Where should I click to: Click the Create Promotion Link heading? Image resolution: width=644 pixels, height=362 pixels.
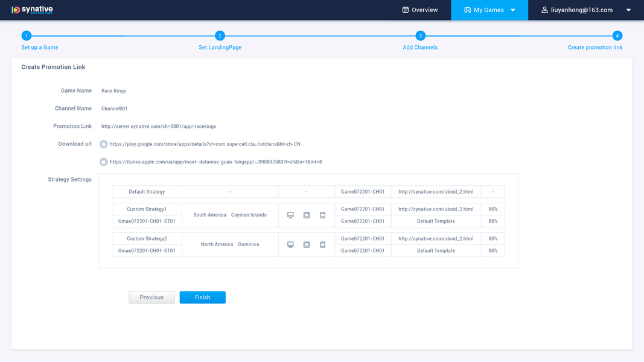pos(53,67)
